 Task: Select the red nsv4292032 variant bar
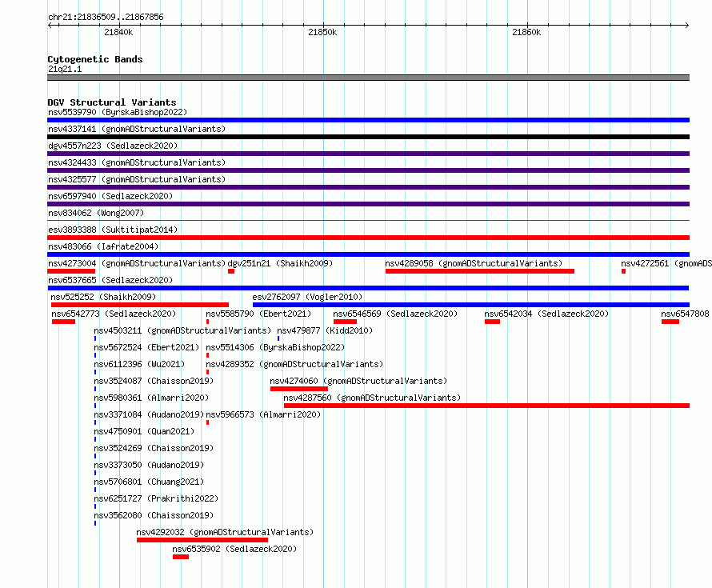(x=202, y=540)
